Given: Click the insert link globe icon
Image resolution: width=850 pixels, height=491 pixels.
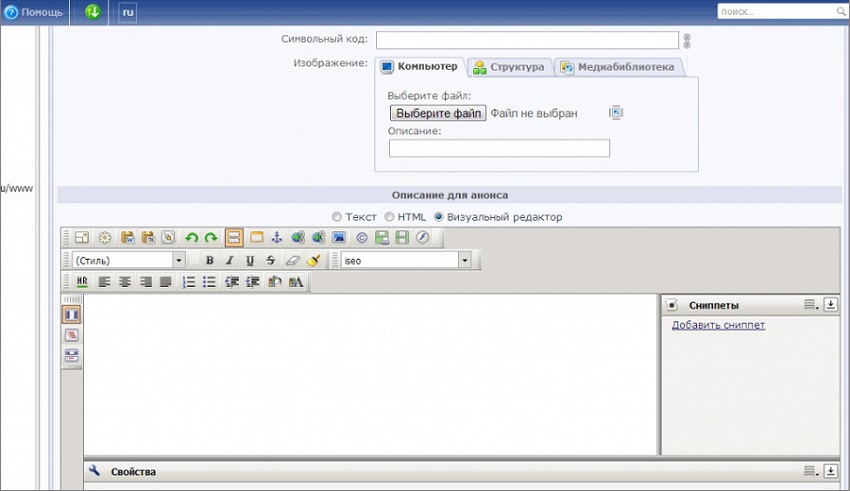Looking at the screenshot, I should 298,237.
